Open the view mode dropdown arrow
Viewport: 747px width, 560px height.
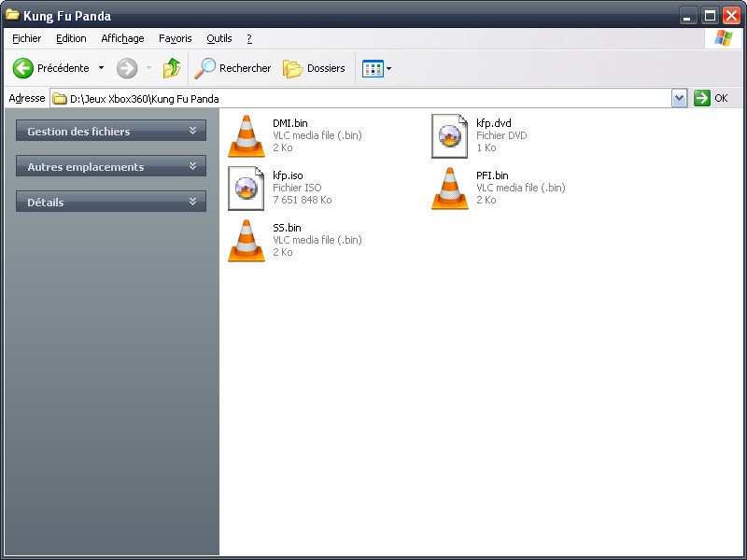[x=388, y=68]
